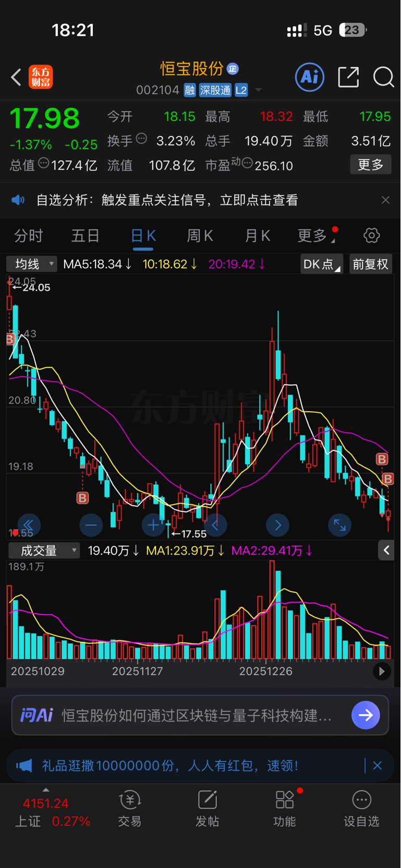Screen dimensions: 401x868
Task: Open the search magnifier icon
Action: point(383,77)
